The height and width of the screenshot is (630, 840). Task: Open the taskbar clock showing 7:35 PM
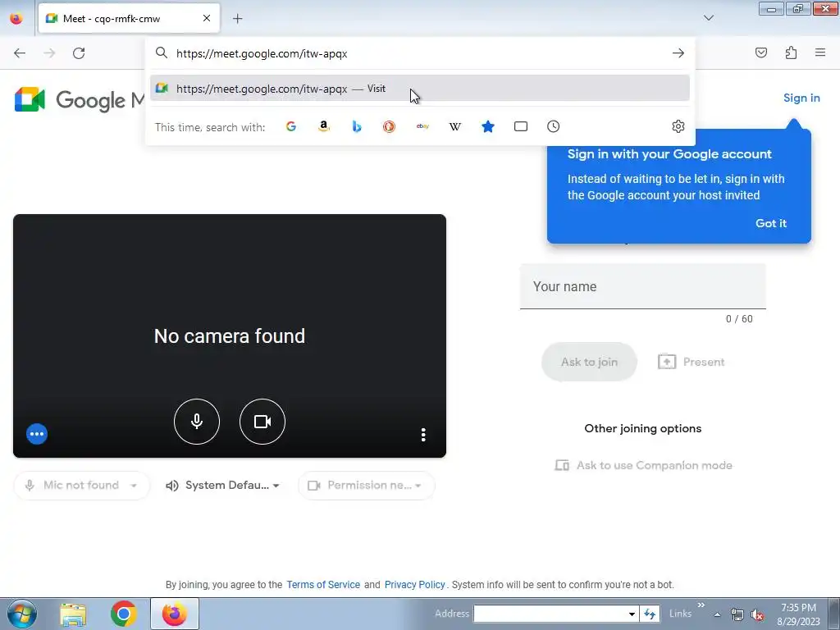pyautogui.click(x=799, y=614)
